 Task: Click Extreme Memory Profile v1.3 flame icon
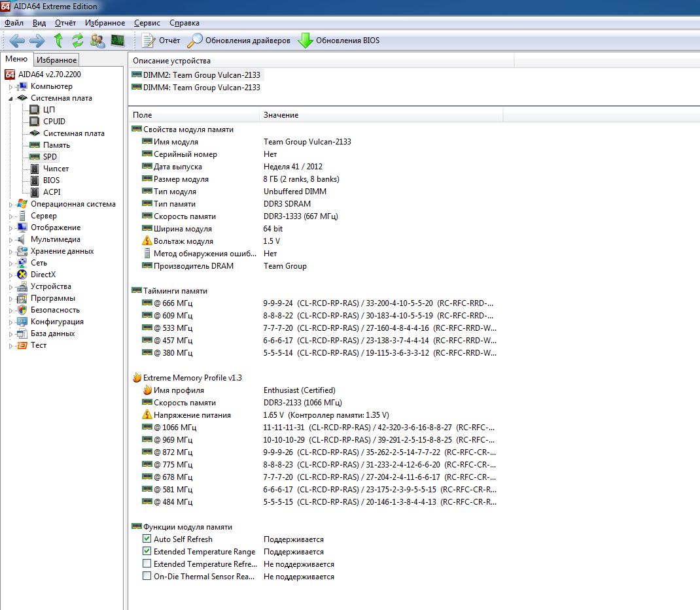pyautogui.click(x=137, y=377)
